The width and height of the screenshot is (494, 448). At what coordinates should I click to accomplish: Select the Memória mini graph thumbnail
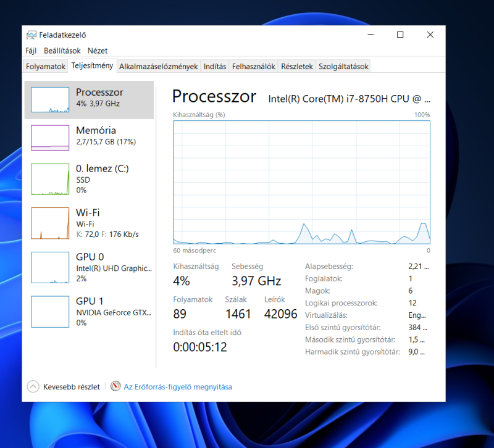pyautogui.click(x=50, y=138)
